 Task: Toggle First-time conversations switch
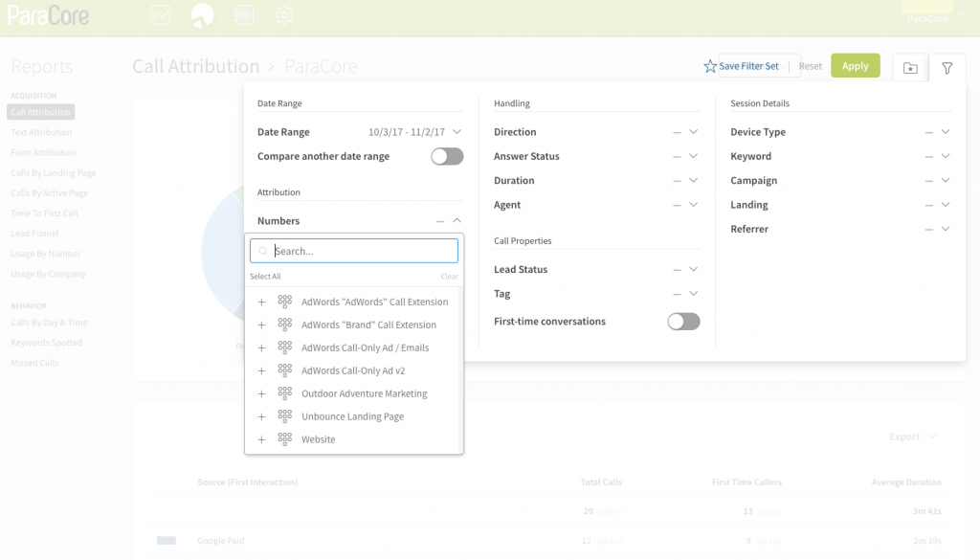[x=683, y=322]
